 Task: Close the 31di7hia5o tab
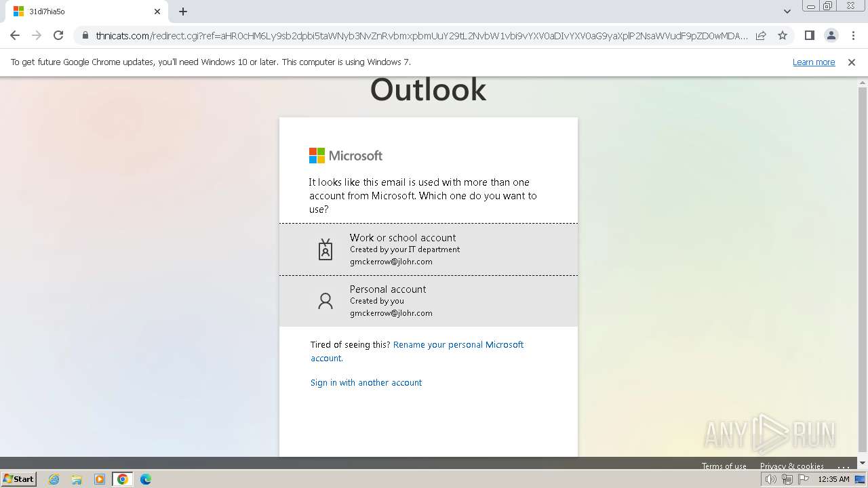157,12
